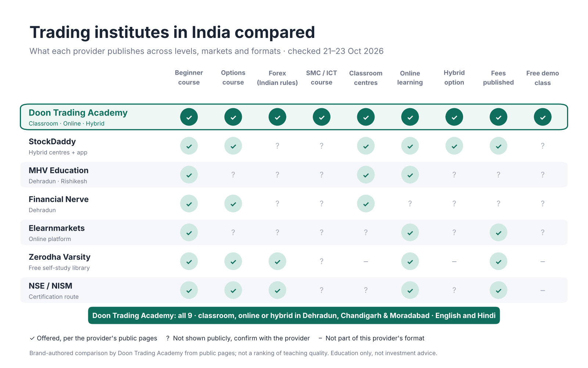Viewport: 588px width, 368px height.
Task: Click Elearnmarkets' Fees published checkmark
Action: click(498, 233)
